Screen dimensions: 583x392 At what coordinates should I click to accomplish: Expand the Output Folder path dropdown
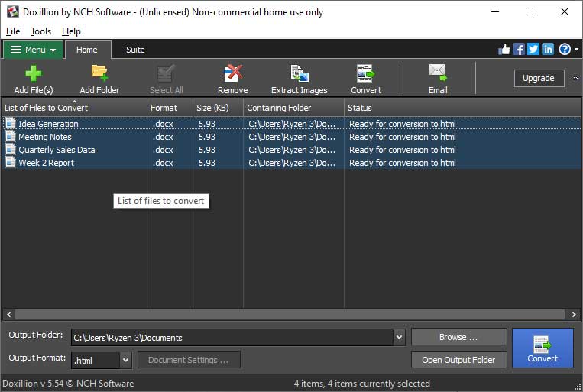[x=399, y=337]
